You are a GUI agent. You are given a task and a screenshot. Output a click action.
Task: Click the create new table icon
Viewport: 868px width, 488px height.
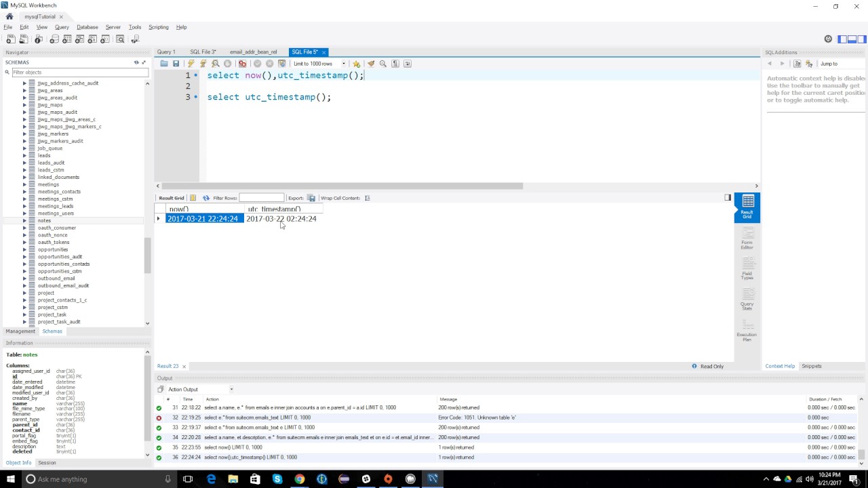(67, 39)
